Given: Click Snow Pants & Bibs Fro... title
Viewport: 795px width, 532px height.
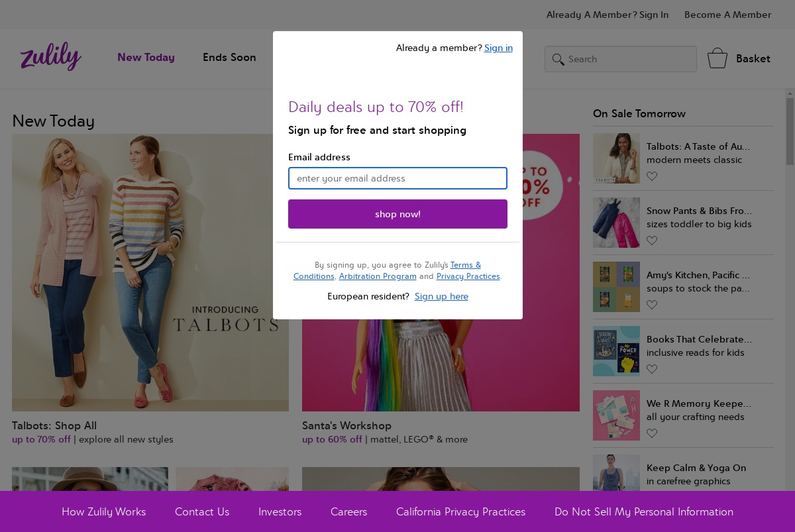Looking at the screenshot, I should [x=699, y=211].
